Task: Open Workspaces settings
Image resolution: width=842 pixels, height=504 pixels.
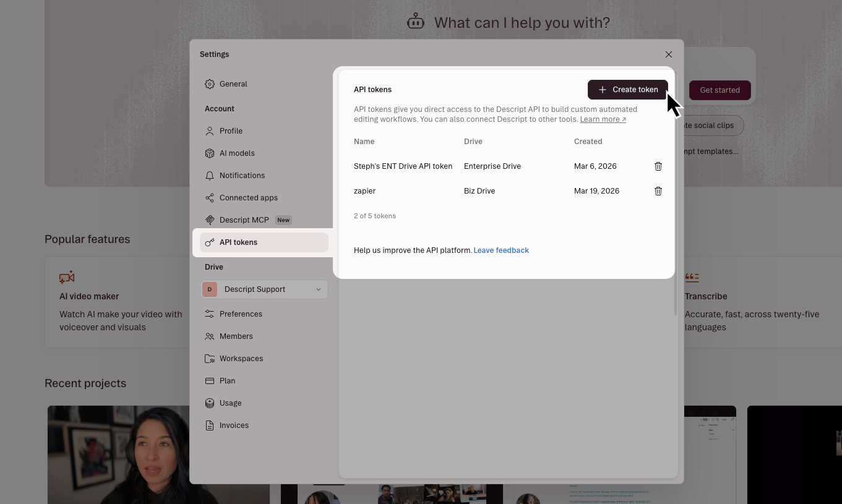Action: click(264, 359)
